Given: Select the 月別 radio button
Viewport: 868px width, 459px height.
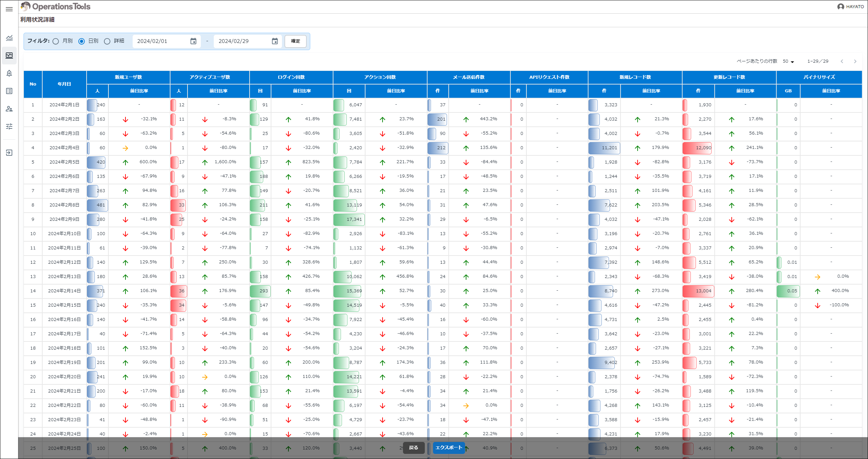Looking at the screenshot, I should point(56,41).
